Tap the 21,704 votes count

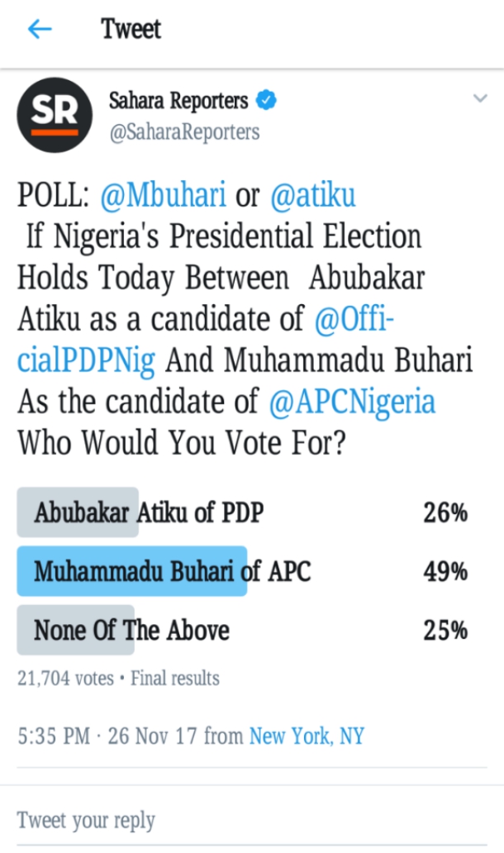[x=65, y=679]
